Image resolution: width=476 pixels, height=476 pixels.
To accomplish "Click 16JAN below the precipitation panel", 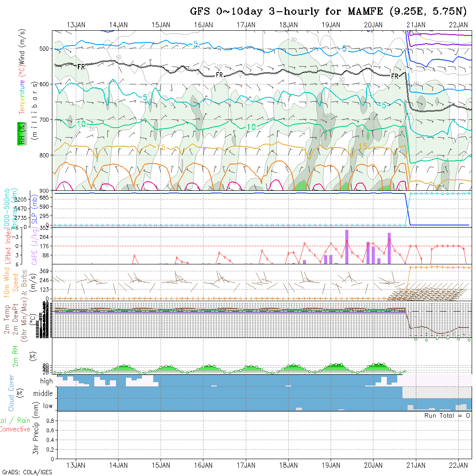I will pyautogui.click(x=203, y=465).
